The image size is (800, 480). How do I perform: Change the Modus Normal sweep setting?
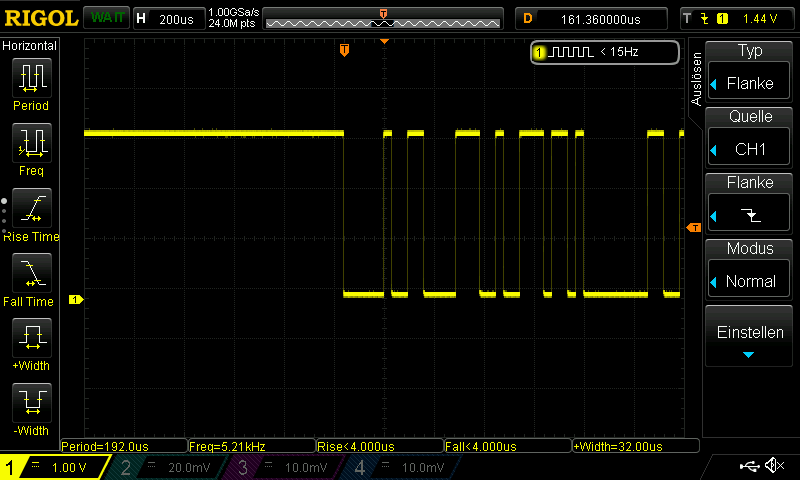750,268
